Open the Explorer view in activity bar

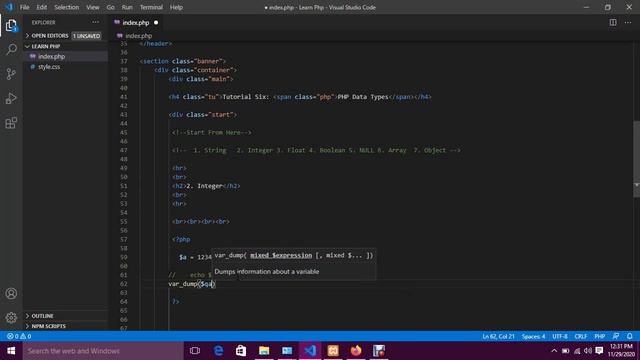click(11, 26)
